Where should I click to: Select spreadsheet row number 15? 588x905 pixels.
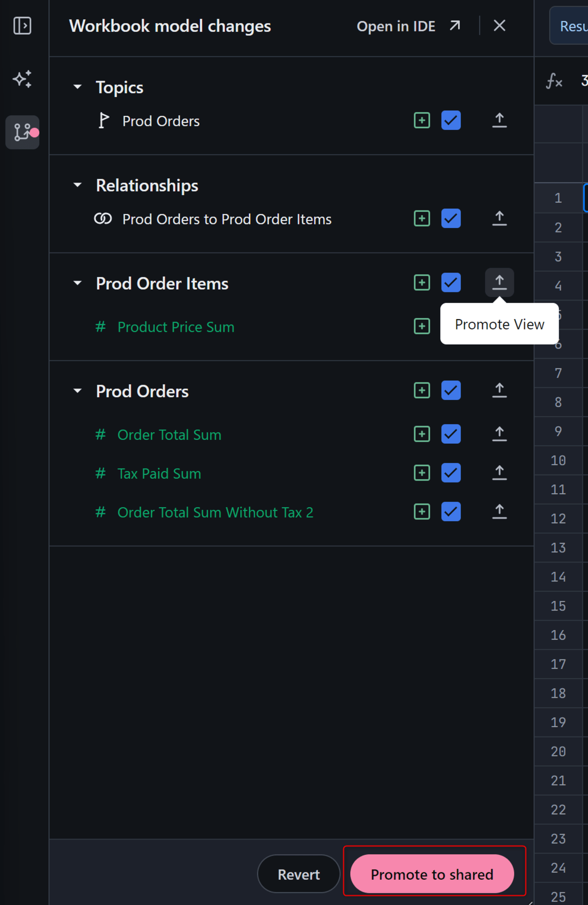pyautogui.click(x=558, y=606)
